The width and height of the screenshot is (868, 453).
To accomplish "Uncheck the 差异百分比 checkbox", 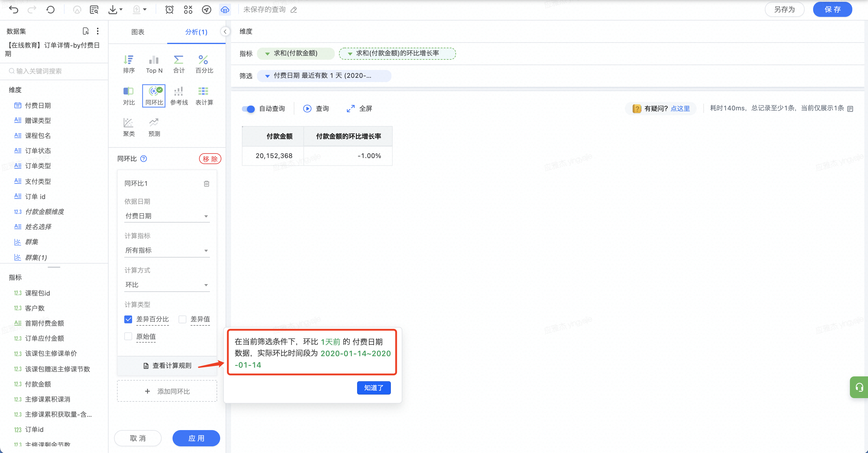I will (x=128, y=319).
